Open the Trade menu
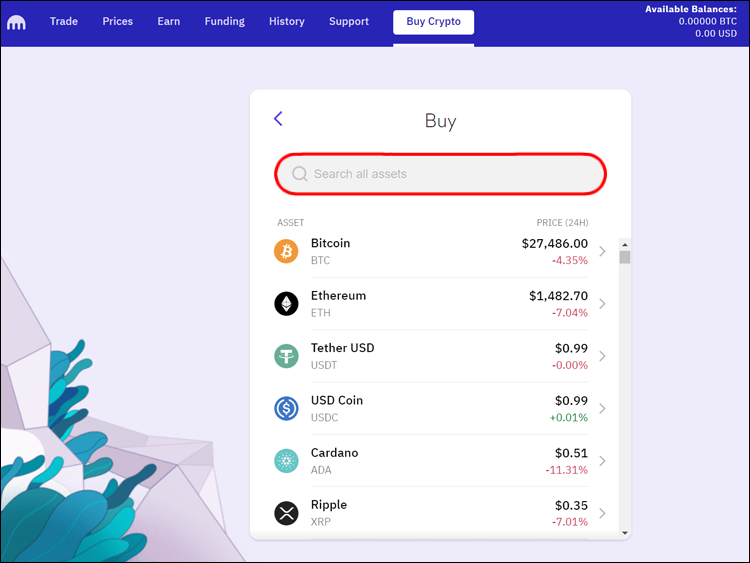The image size is (750, 563). pyautogui.click(x=64, y=22)
